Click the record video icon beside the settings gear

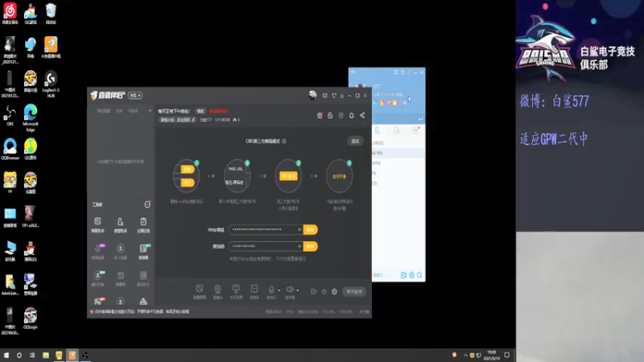tap(313, 291)
